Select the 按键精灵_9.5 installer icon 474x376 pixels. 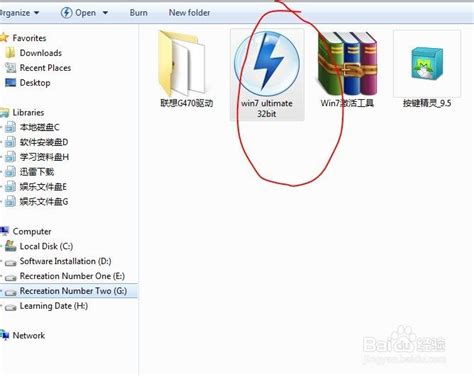427,63
